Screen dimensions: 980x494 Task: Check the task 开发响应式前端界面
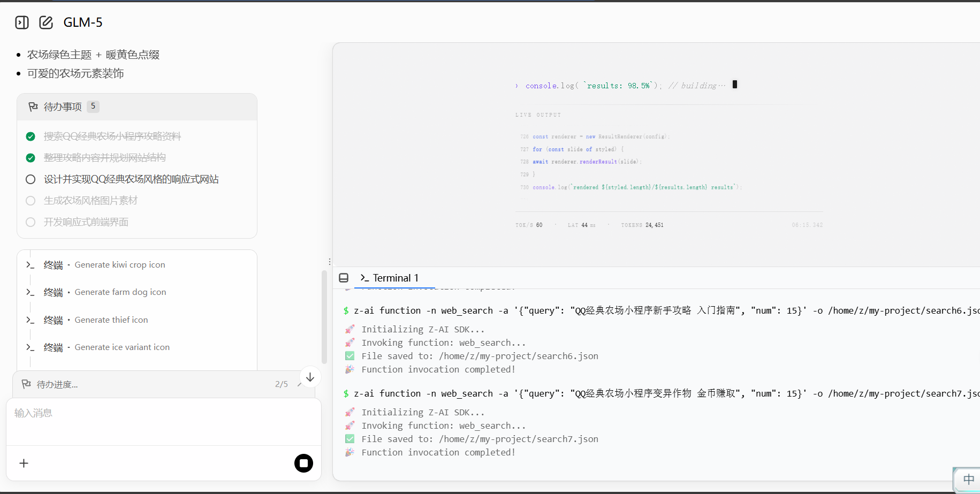point(31,222)
